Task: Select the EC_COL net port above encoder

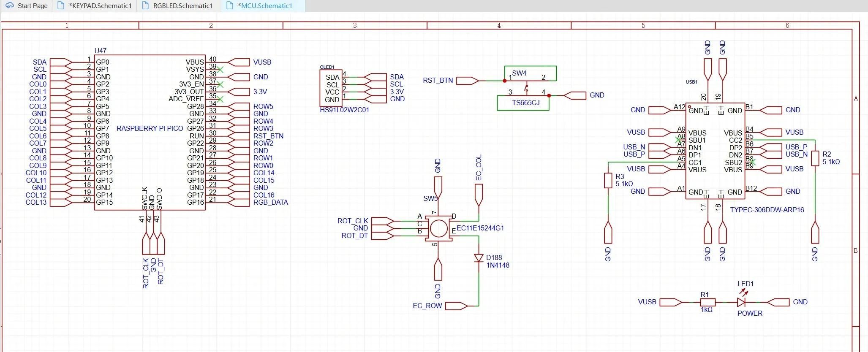Action: click(479, 195)
